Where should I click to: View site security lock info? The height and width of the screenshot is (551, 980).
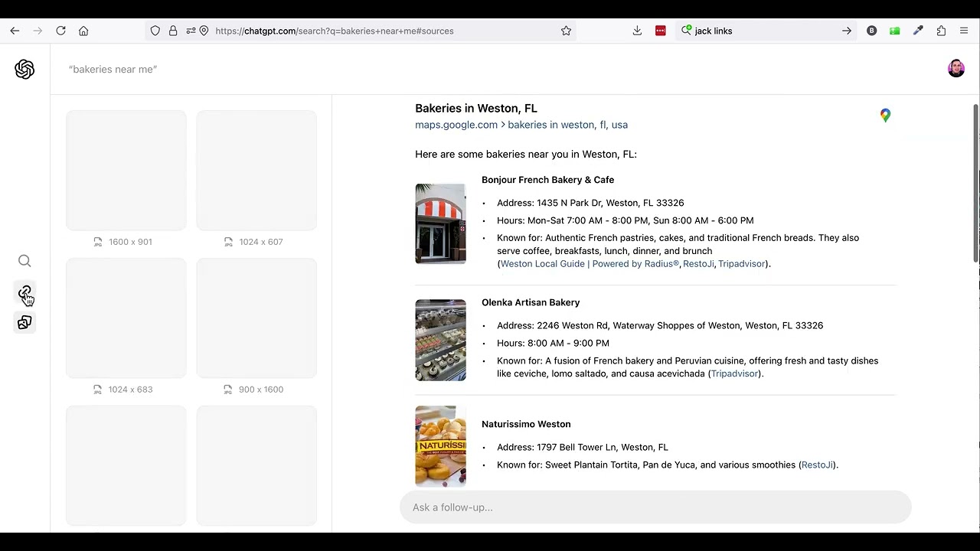(173, 31)
